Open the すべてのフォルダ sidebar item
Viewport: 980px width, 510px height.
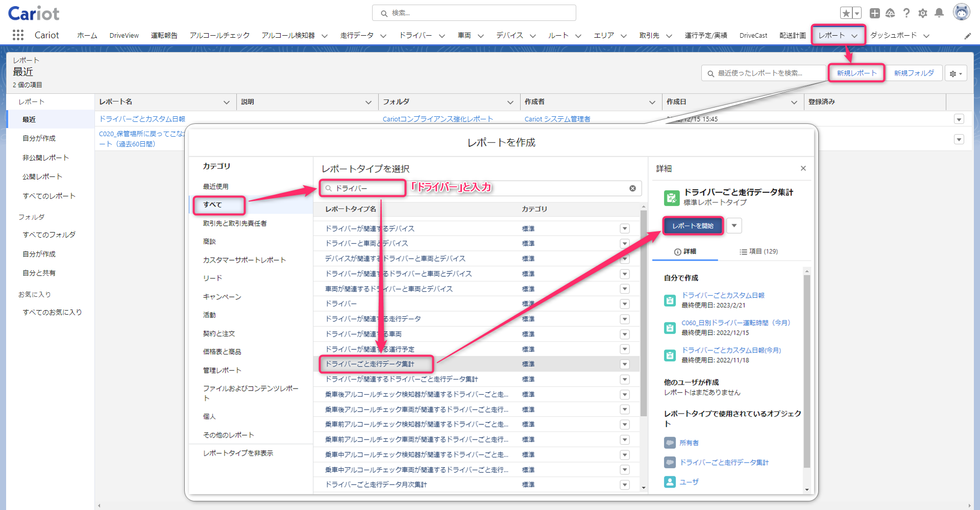[49, 235]
